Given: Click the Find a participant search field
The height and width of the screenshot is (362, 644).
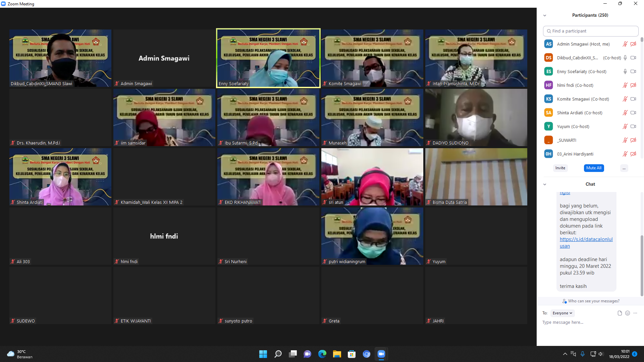Looking at the screenshot, I should [x=590, y=31].
